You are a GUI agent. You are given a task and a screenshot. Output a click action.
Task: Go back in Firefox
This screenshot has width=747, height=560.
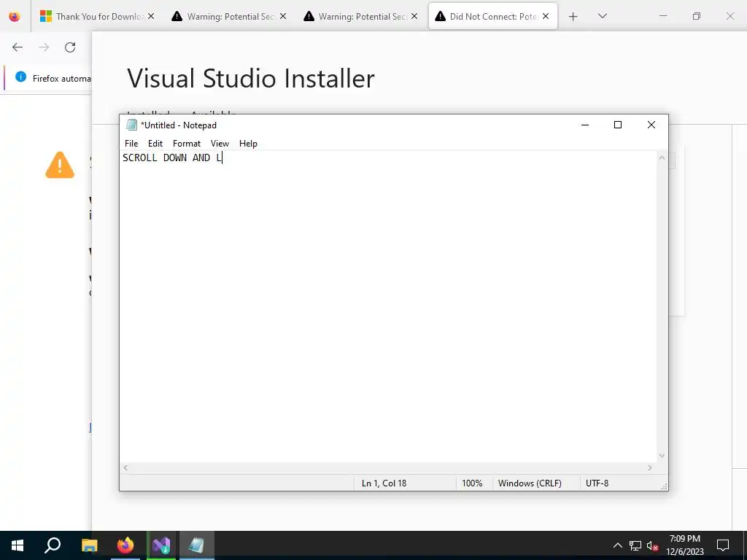pos(18,47)
